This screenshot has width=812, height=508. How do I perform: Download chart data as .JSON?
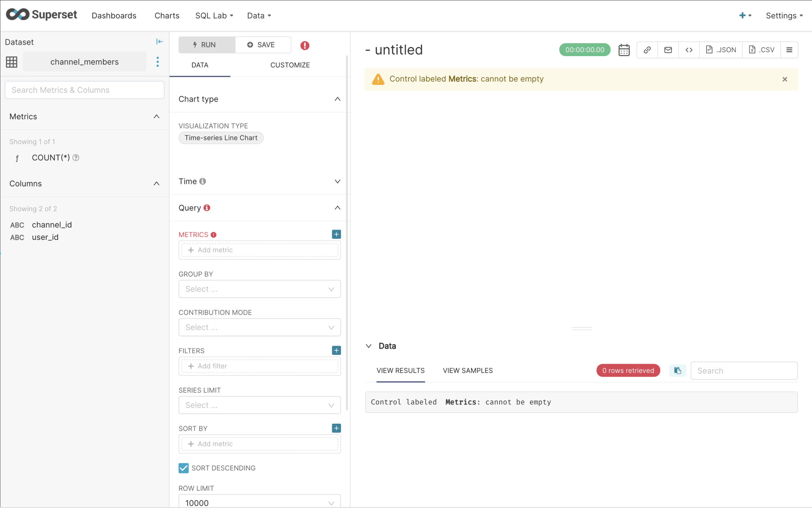click(x=721, y=50)
